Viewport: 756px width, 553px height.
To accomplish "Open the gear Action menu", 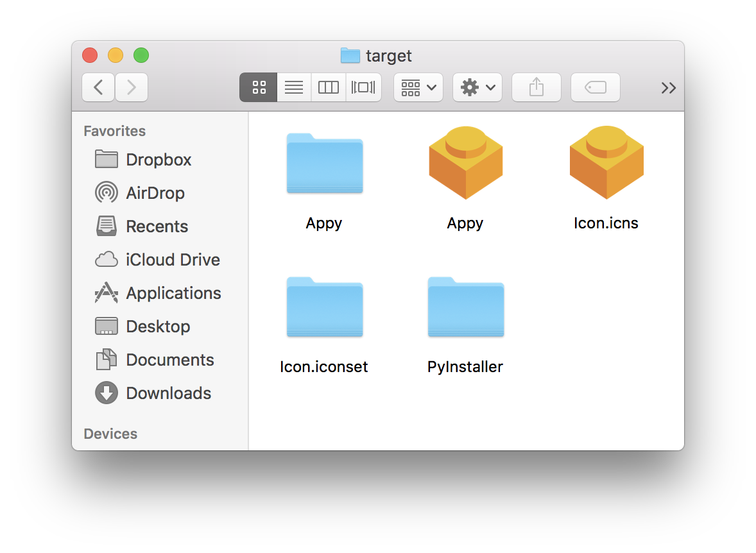I will [x=477, y=87].
